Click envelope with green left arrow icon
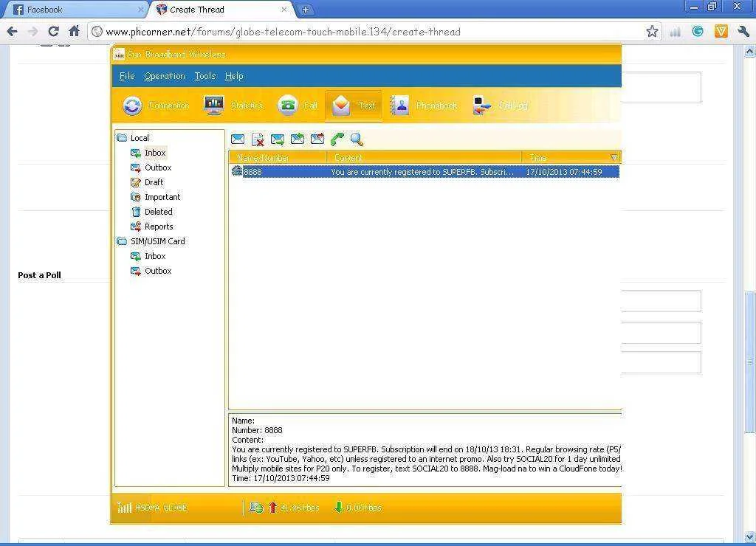The height and width of the screenshot is (546, 756). pos(298,139)
